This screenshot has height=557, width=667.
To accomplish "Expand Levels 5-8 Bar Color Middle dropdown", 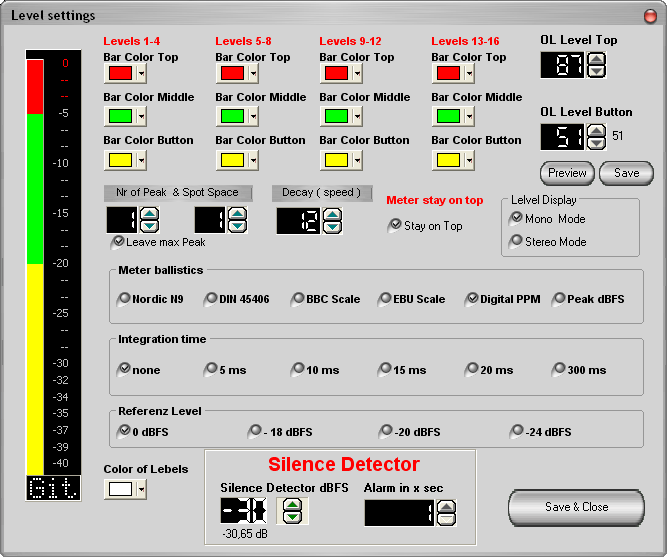I will tap(253, 117).
